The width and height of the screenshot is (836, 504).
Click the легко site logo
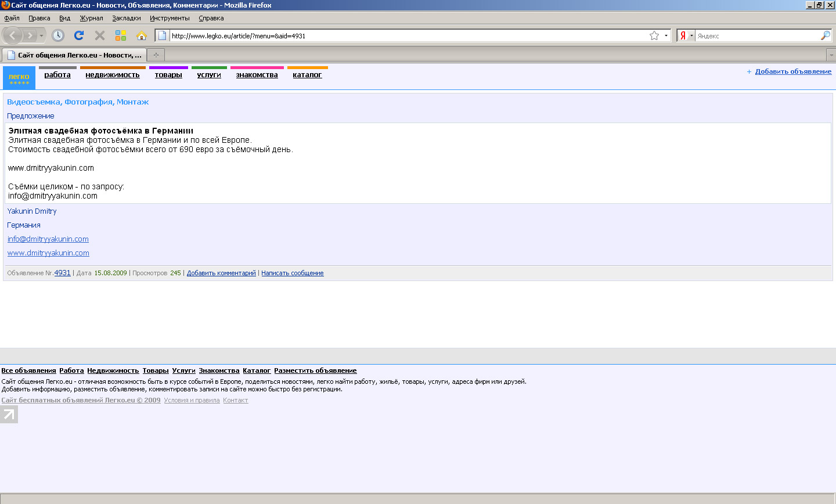[19, 78]
